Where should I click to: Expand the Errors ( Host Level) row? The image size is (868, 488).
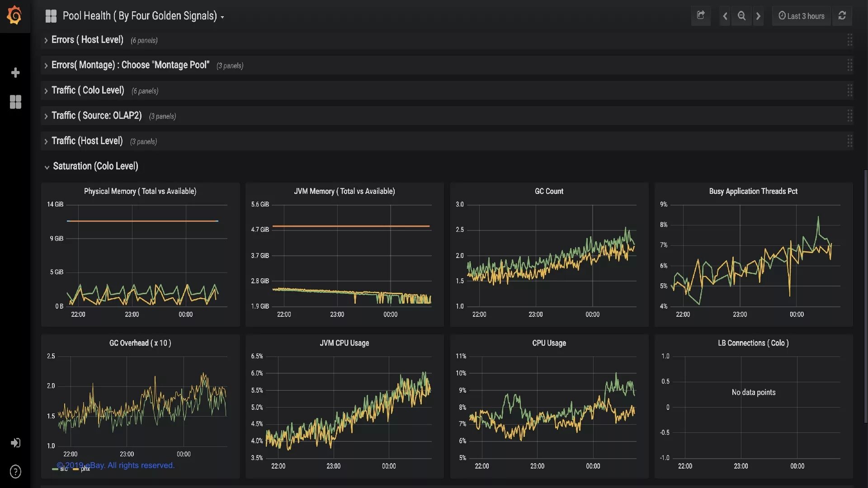click(87, 40)
